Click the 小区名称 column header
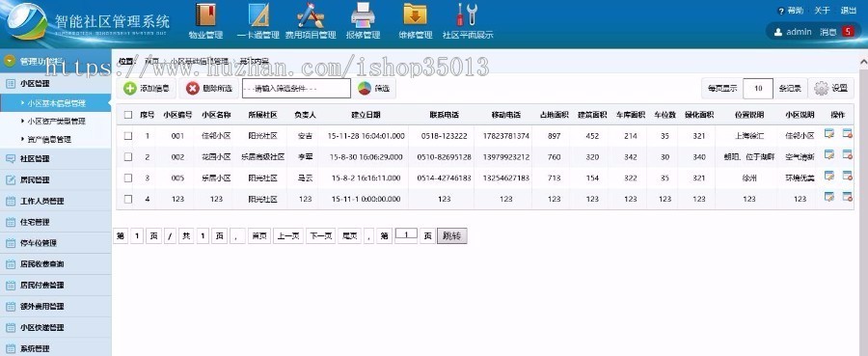Viewport: 868px width, 356px height. click(216, 115)
